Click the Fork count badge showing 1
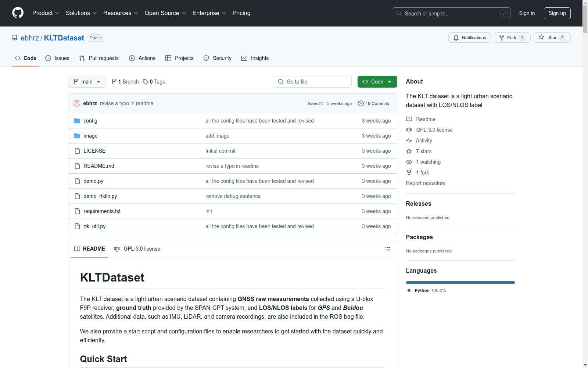Viewport: 588px width, 368px height. coord(522,38)
